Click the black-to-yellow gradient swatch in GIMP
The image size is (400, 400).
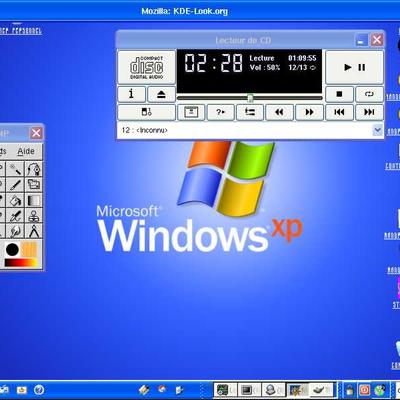tap(21, 263)
